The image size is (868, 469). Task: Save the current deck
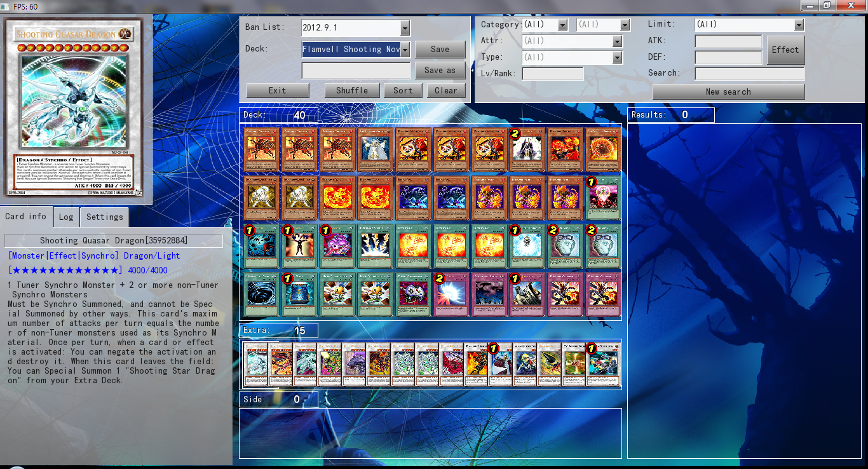[x=440, y=50]
